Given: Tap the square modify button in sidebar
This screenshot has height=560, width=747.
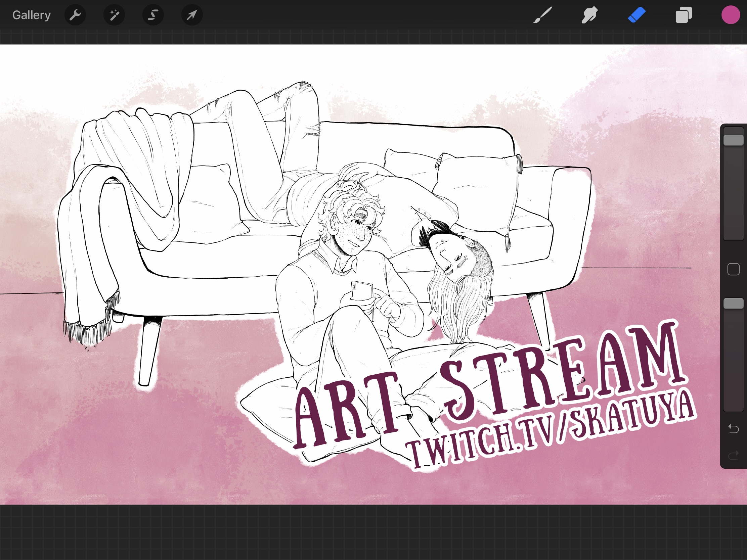Looking at the screenshot, I should [734, 269].
